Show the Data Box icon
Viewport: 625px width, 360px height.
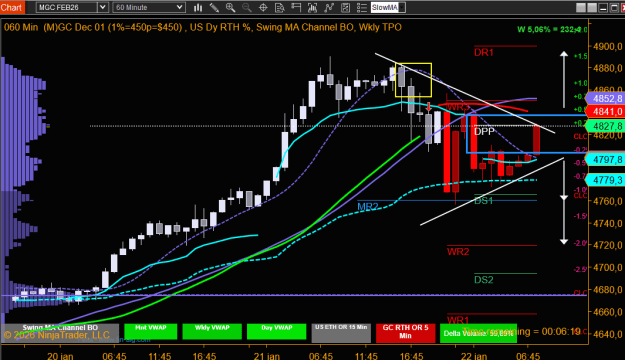(279, 7)
